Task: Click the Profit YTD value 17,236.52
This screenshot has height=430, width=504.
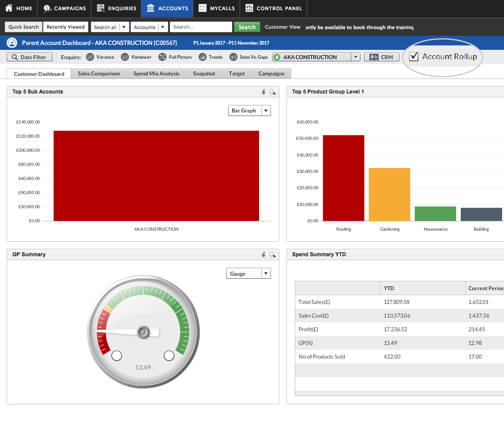Action: click(395, 329)
